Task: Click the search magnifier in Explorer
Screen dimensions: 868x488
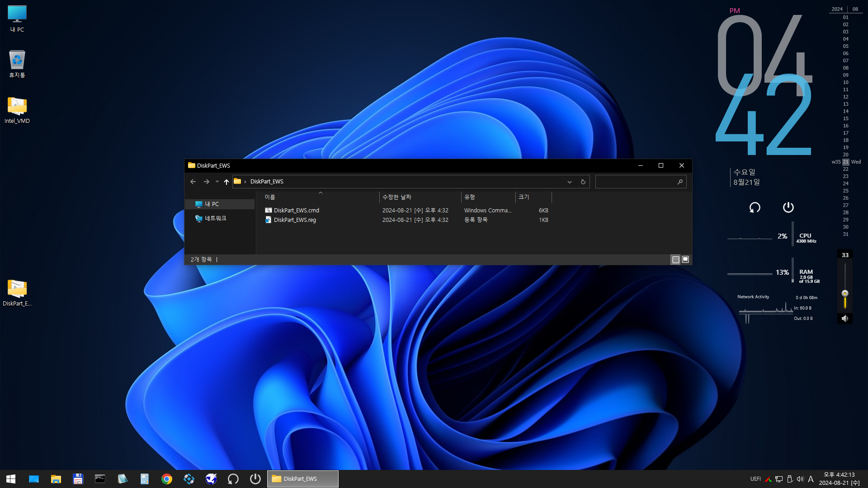Action: 680,182
